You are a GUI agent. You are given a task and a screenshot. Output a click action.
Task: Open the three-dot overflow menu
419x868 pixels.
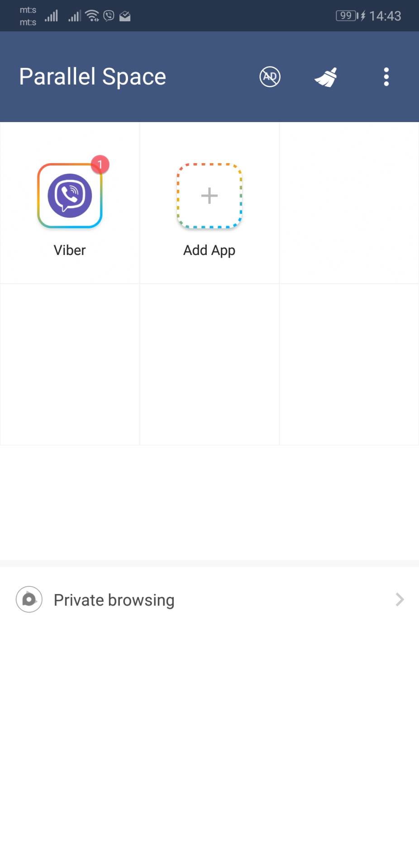coord(386,77)
